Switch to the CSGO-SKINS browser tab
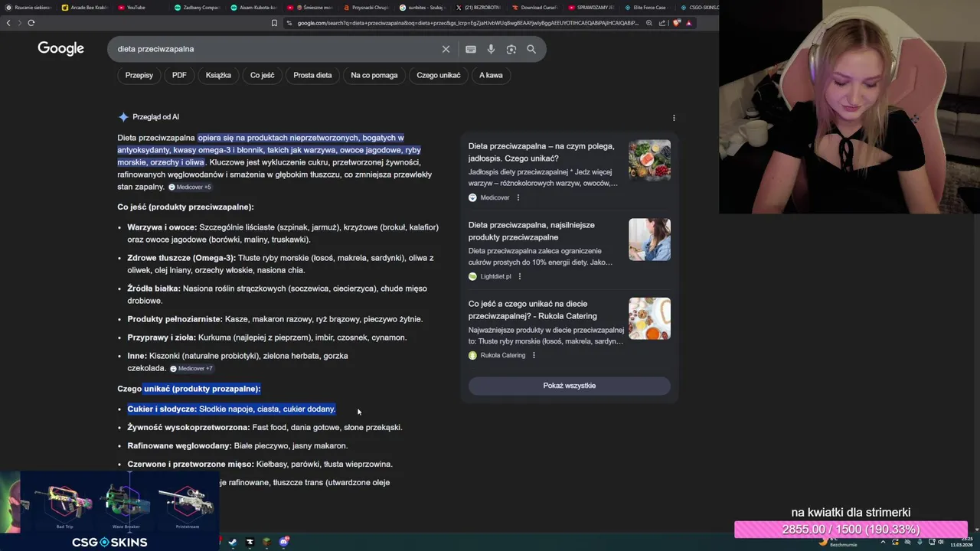The image size is (980, 551). pyautogui.click(x=698, y=7)
